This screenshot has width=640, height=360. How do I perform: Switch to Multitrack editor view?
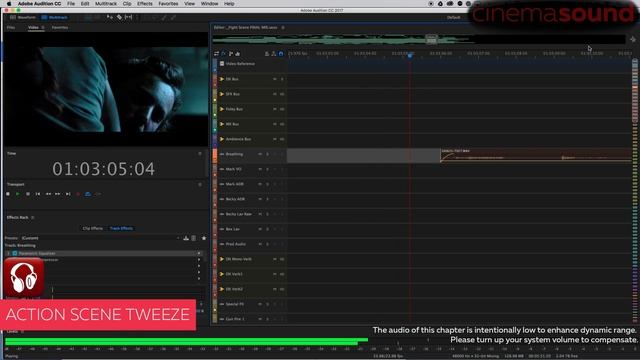pos(55,18)
